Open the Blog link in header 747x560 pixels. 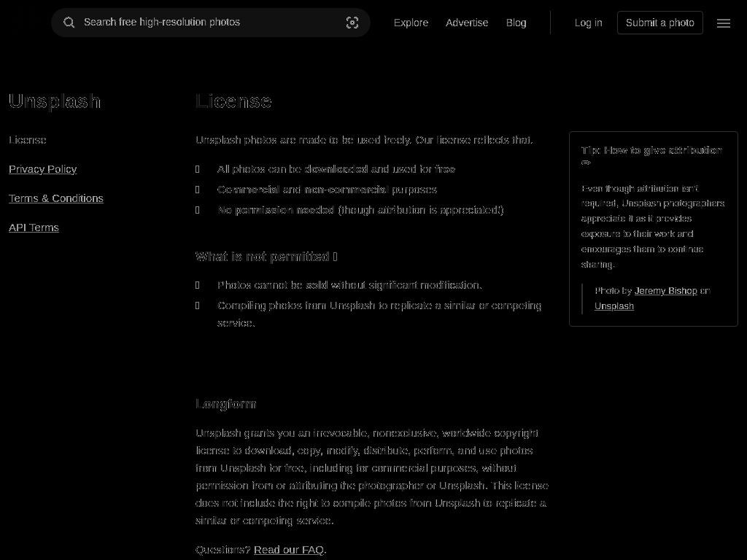[516, 23]
